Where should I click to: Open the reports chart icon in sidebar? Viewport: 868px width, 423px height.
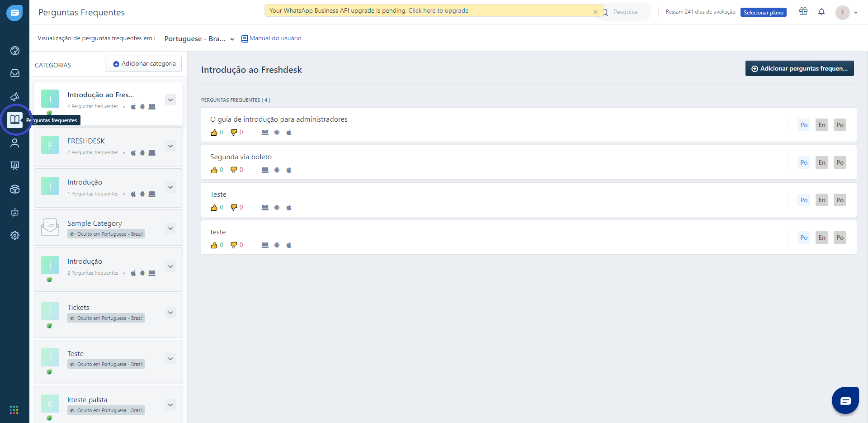tap(15, 166)
